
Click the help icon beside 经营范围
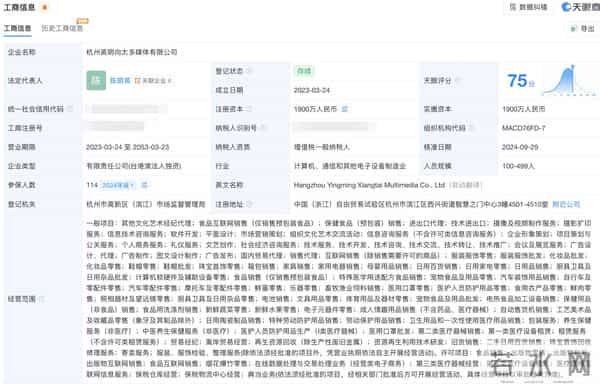tap(41, 299)
